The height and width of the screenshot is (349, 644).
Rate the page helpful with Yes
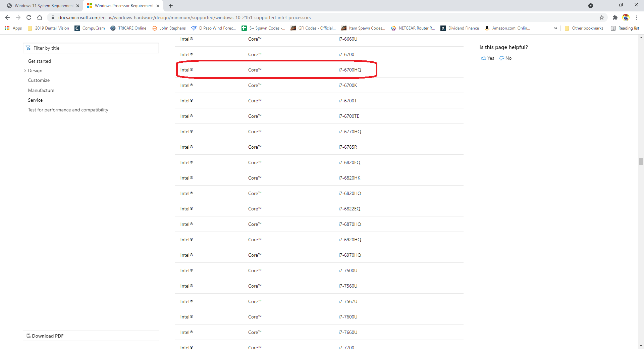[488, 58]
